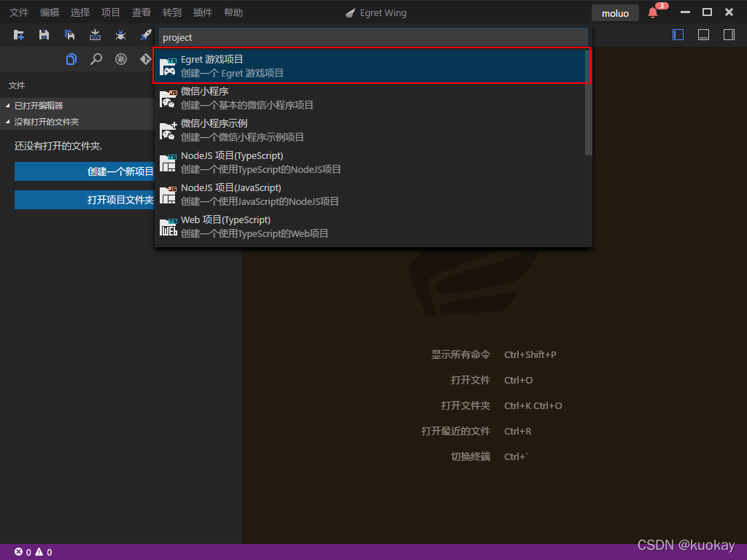
Task: Select Egret 游戏项目 from the list
Action: [371, 66]
